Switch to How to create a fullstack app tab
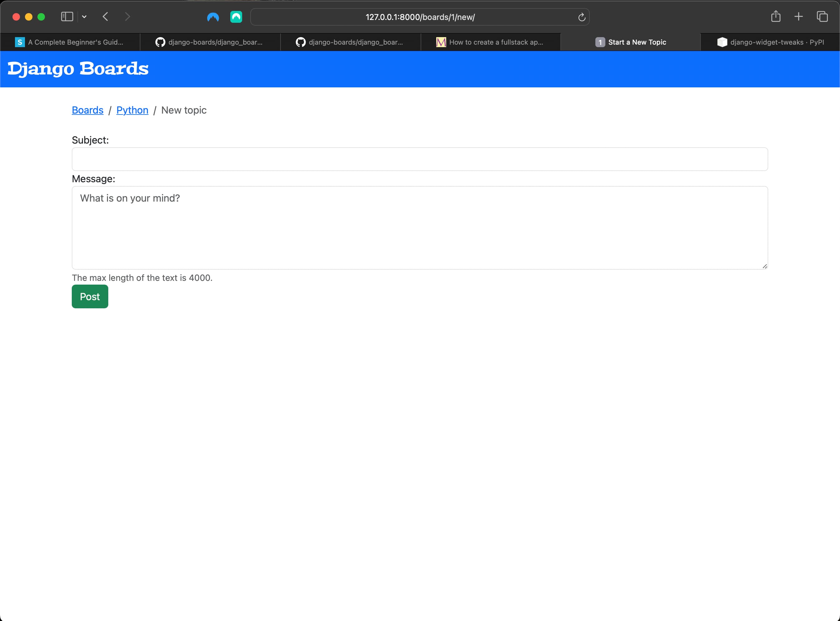Image resolution: width=840 pixels, height=621 pixels. [x=491, y=42]
